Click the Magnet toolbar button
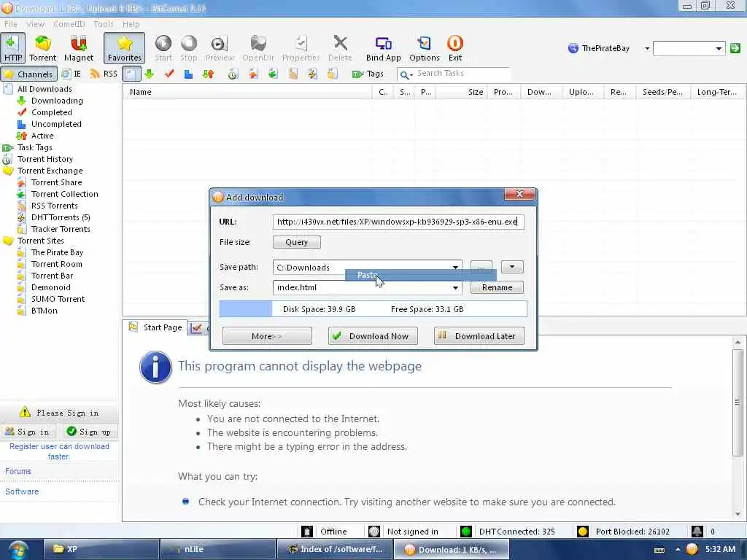Viewport: 747px width, 560px height. [x=79, y=48]
